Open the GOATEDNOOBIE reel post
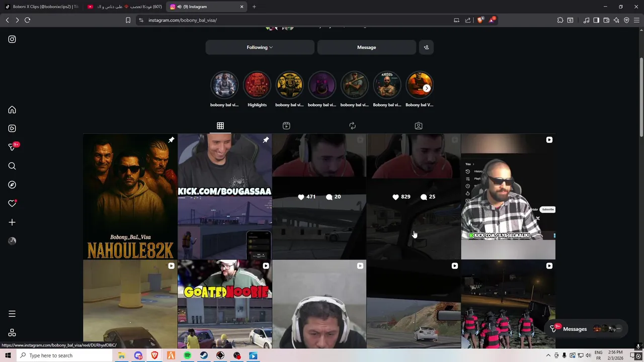 [224, 304]
